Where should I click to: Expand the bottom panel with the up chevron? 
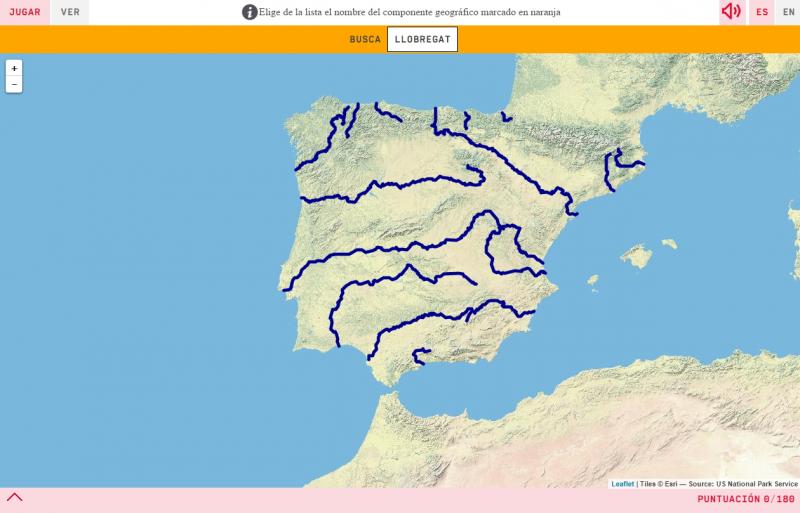coord(14,497)
